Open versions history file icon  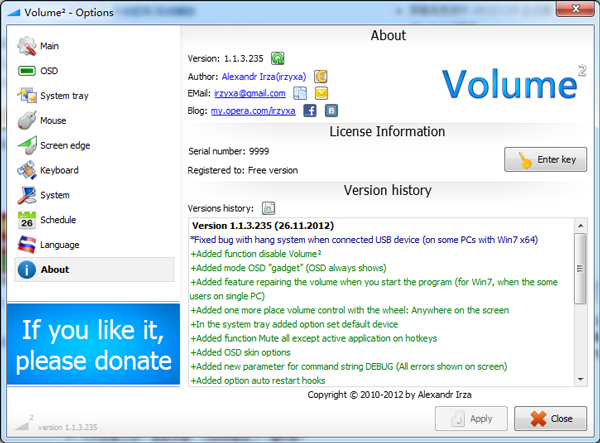268,208
